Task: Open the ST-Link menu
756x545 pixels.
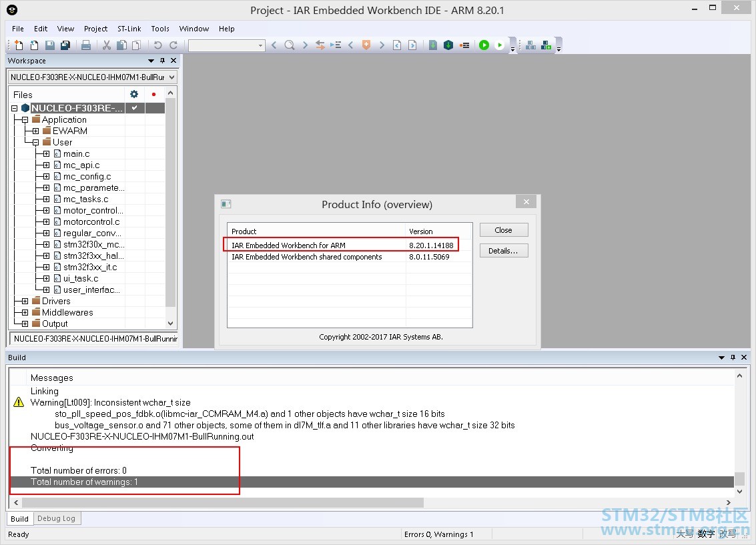Action: point(129,29)
